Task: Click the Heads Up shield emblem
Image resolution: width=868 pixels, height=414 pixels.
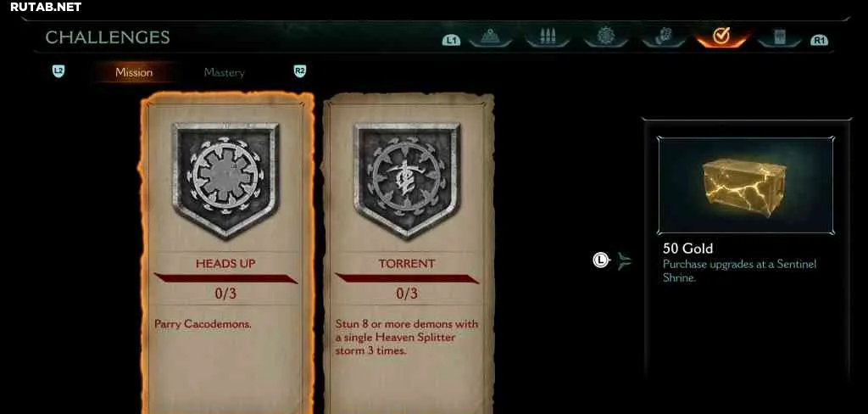Action: coord(225,179)
